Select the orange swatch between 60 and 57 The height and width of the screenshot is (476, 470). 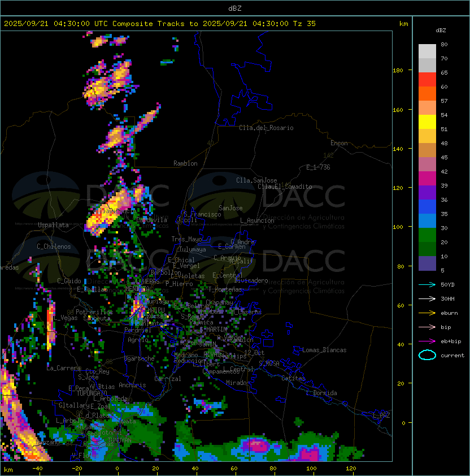pyautogui.click(x=427, y=93)
